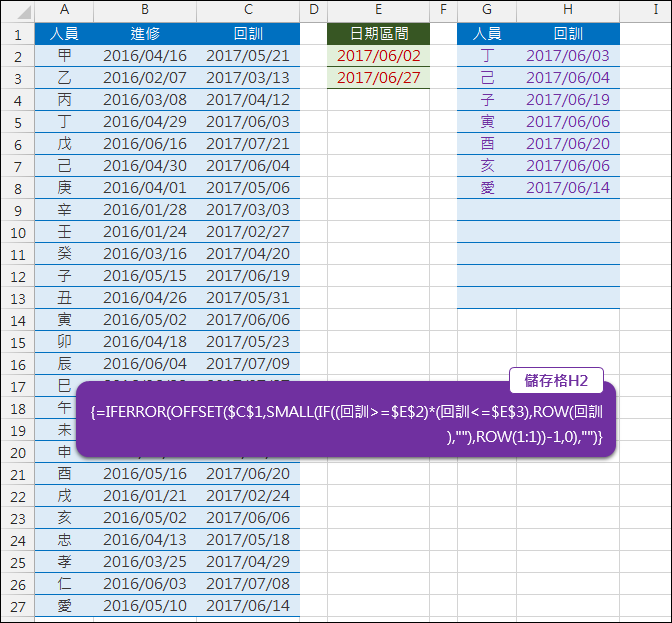Viewport: 672px width, 623px height.
Task: Click cell B9 with 2016/01/28
Action: coord(145,210)
